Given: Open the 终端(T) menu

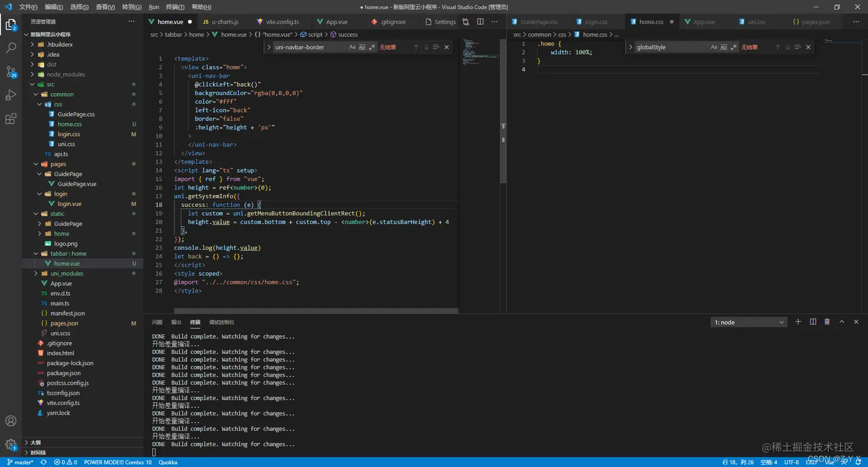Looking at the screenshot, I should (x=175, y=7).
